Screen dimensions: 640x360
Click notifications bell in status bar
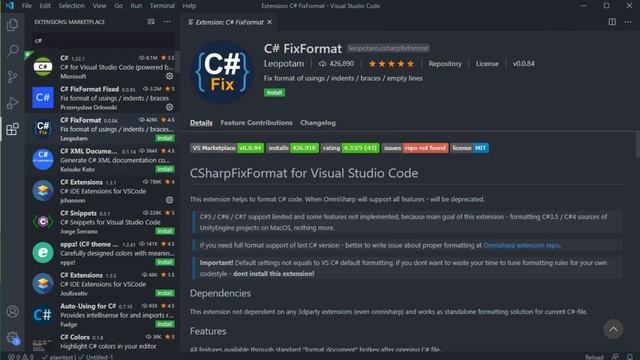[x=630, y=357]
